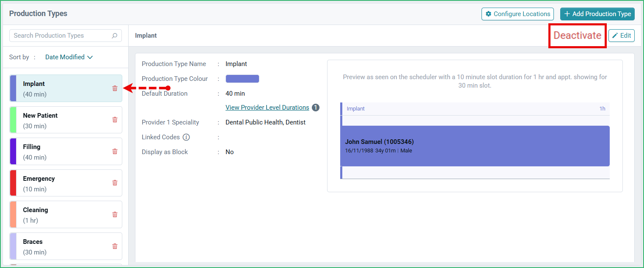
Task: Click the Production Type Colour swatch
Action: [x=242, y=79]
